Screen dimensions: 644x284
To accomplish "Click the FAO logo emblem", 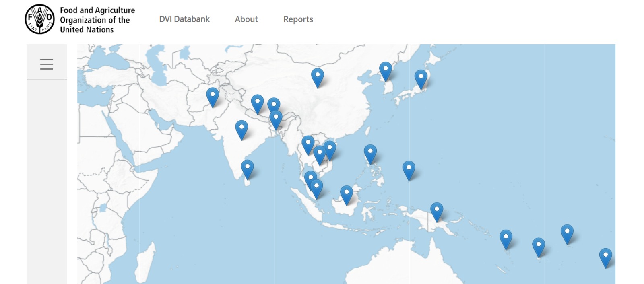I will pyautogui.click(x=39, y=19).
